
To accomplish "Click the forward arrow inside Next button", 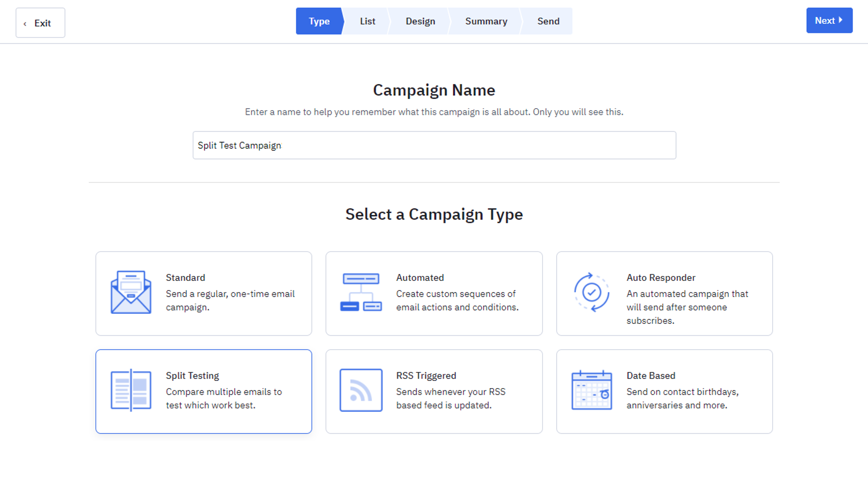I will point(841,20).
